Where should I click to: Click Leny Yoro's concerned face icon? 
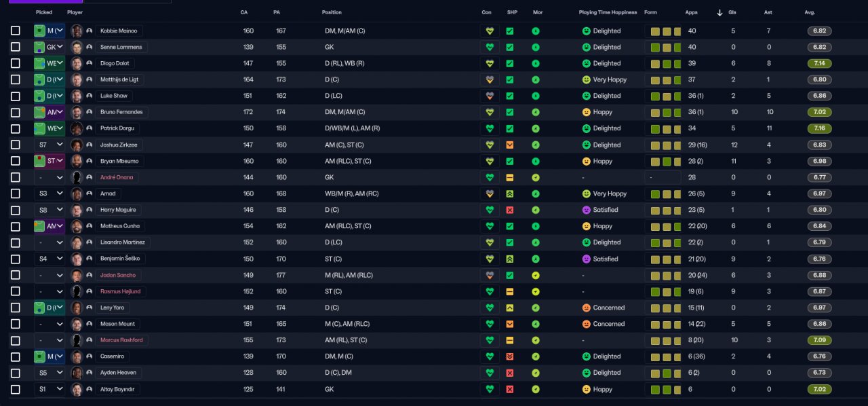(x=587, y=308)
